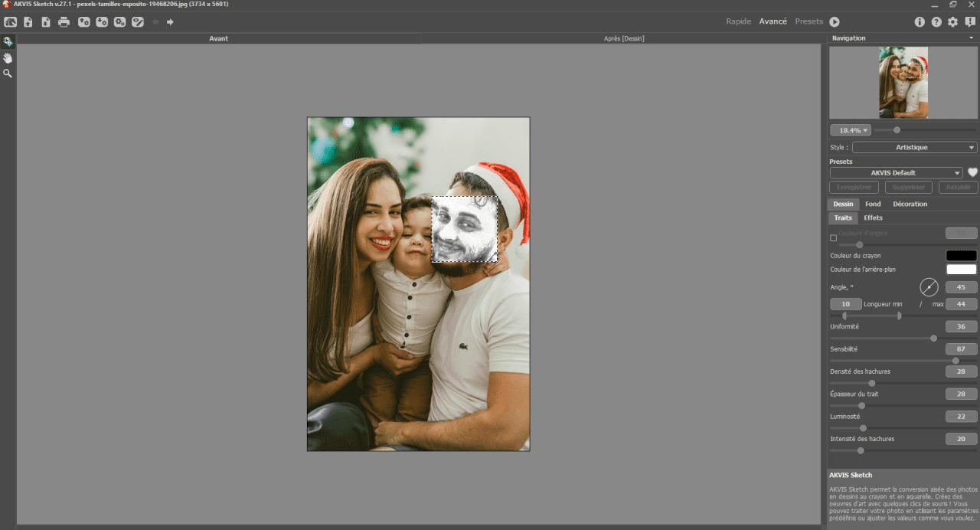Click the Luminosité value field 22
This screenshot has width=980, height=530.
coord(962,417)
